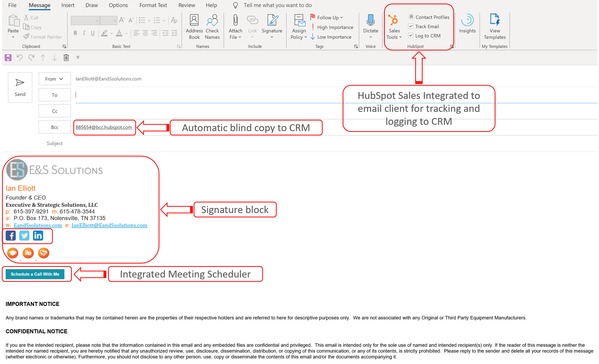Switch to the Review tab
599x364 pixels.
coord(187,5)
